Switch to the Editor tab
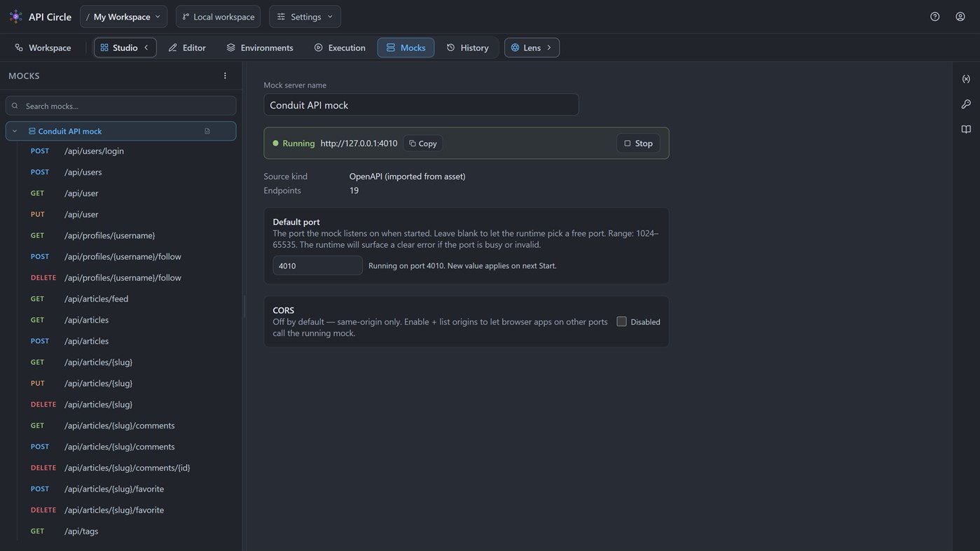 [187, 48]
